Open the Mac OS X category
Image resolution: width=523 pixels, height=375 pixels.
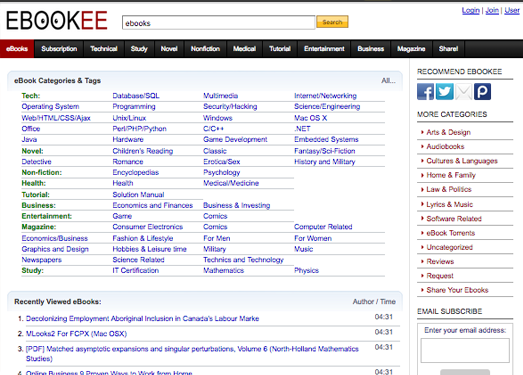point(311,118)
